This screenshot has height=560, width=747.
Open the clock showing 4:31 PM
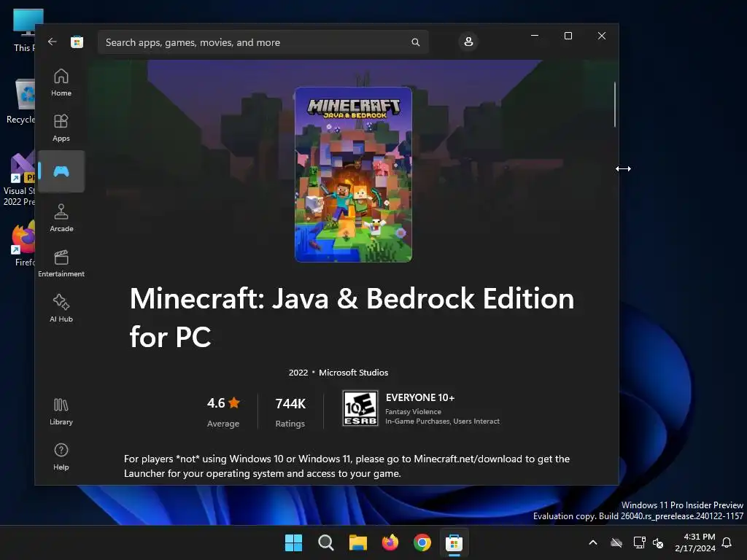[695, 542]
